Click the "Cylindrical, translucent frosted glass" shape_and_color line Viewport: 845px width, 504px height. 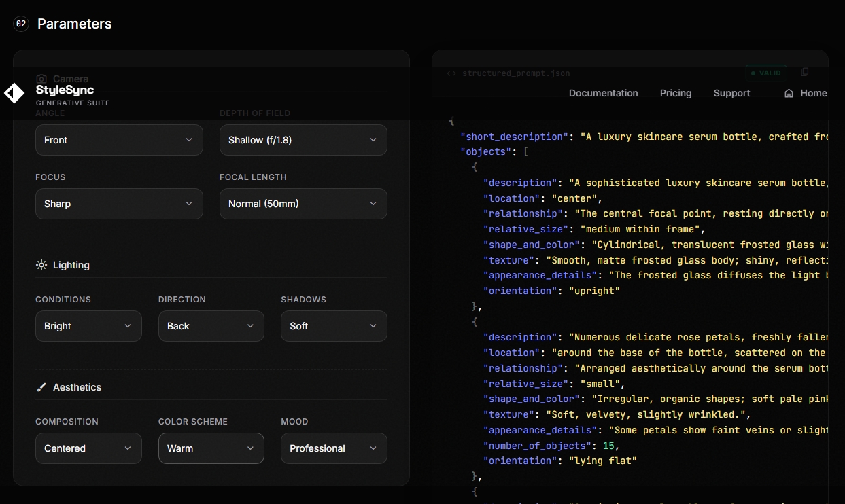pyautogui.click(x=655, y=245)
